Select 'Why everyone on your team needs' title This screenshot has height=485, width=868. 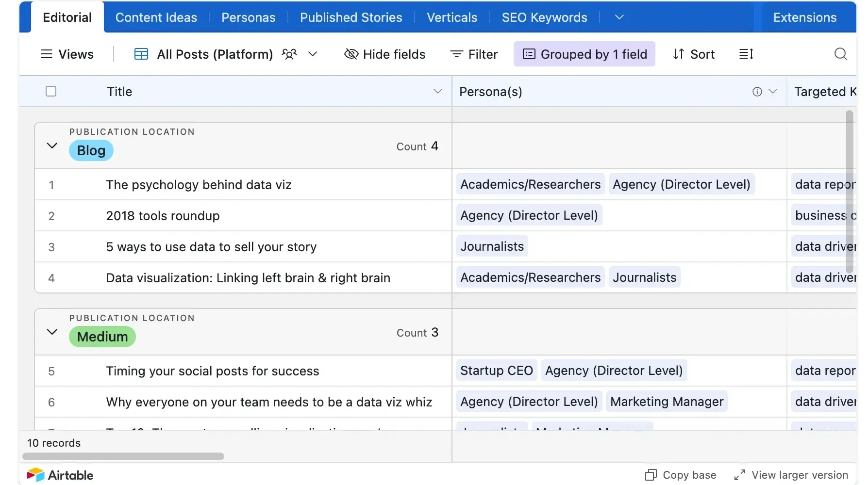coord(269,402)
